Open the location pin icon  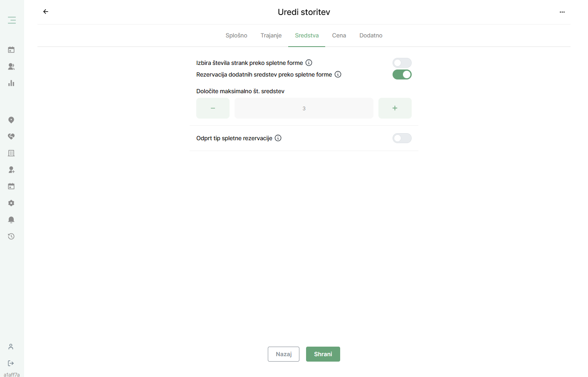pyautogui.click(x=11, y=120)
